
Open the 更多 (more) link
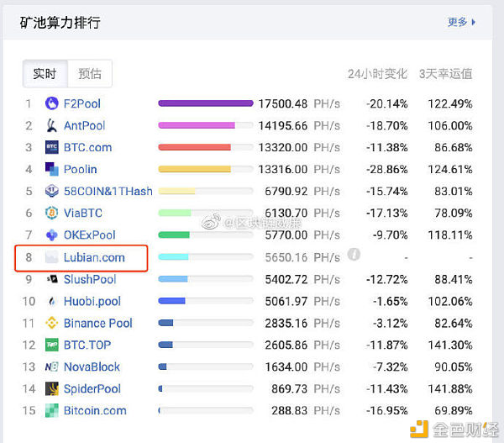point(458,22)
